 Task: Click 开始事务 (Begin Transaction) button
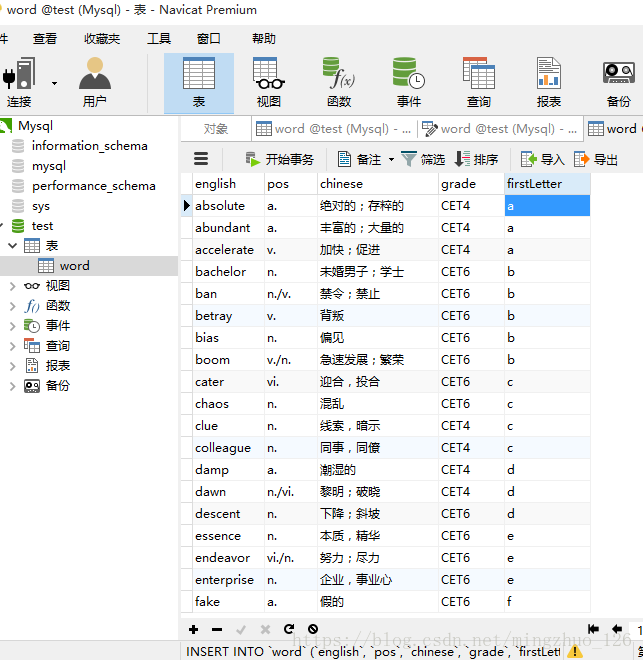279,160
